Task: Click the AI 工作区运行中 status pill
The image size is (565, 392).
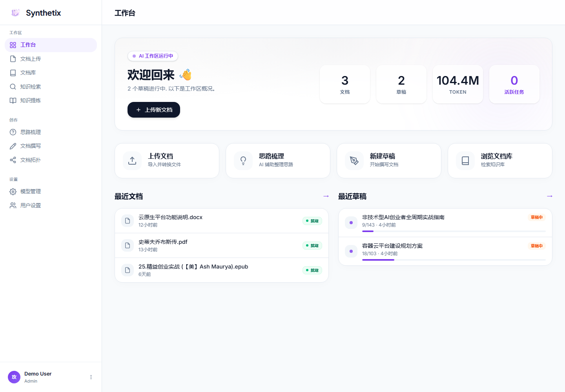Action: [x=153, y=56]
